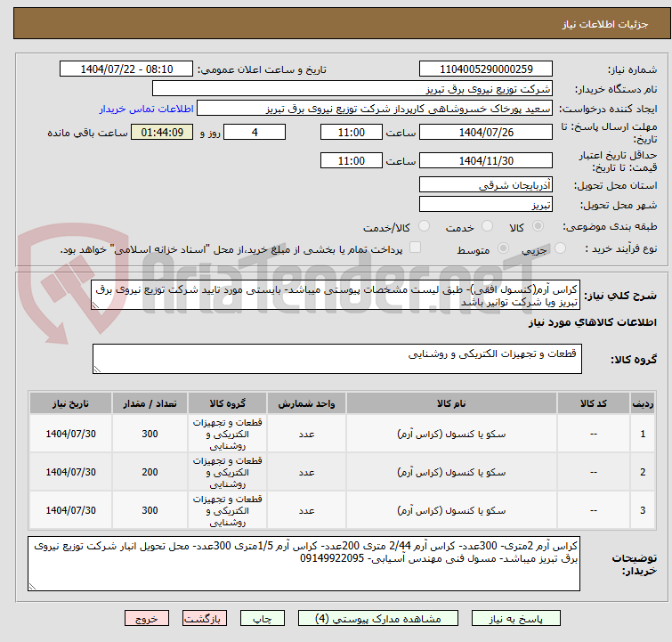This screenshot has width=672, height=642.
Task: Click item name in row 1 'سکو یا کنسول'
Action: [x=451, y=434]
